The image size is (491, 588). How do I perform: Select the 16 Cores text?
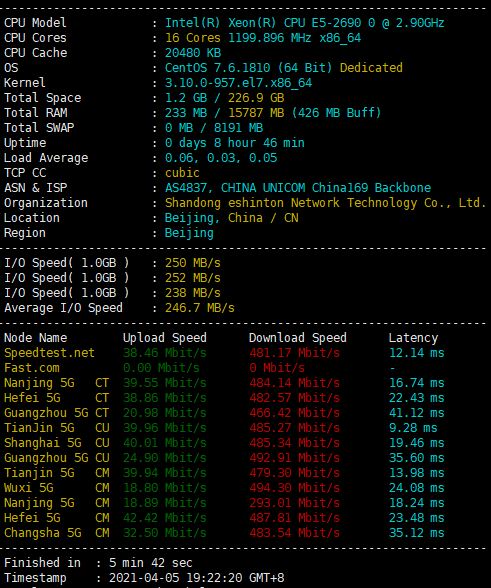click(x=193, y=38)
